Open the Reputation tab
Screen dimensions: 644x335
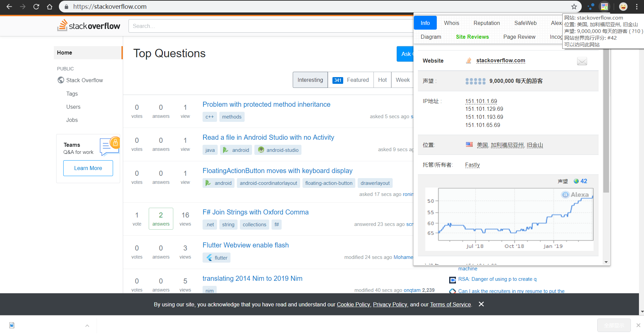487,23
